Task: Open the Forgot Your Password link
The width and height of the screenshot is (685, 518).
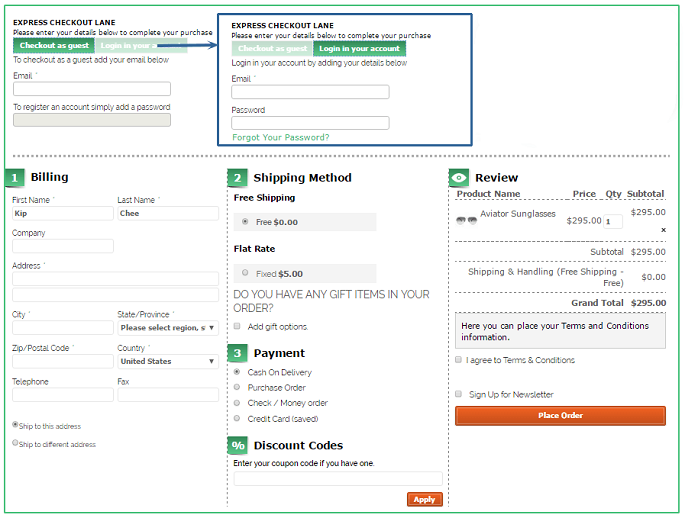Action: click(x=280, y=137)
